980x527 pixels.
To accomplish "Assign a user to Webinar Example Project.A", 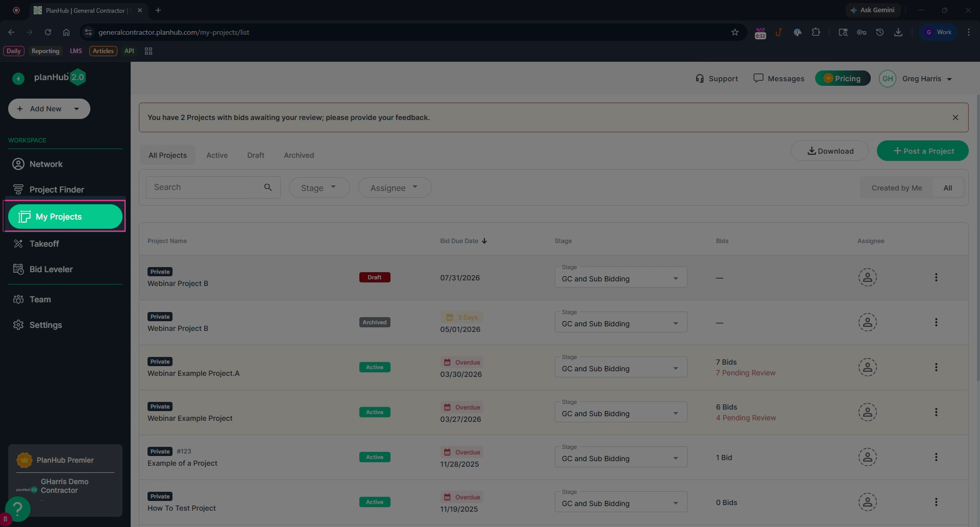I will (867, 367).
